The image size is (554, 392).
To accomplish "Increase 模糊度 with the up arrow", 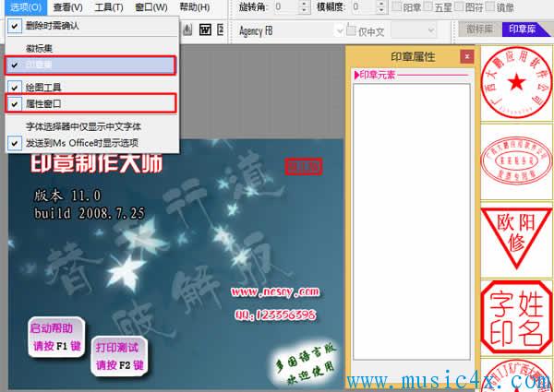I will point(380,4).
